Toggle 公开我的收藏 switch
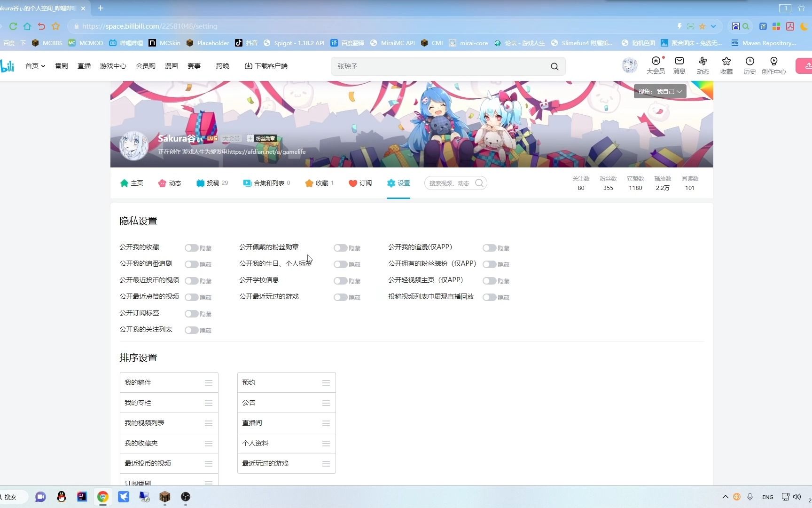Image resolution: width=812 pixels, height=508 pixels. (191, 248)
